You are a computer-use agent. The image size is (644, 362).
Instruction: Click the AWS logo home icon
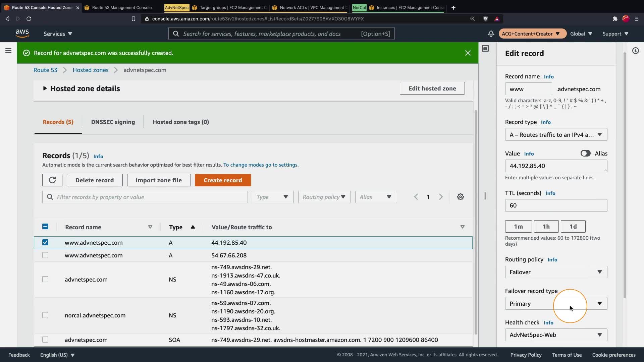(x=22, y=34)
